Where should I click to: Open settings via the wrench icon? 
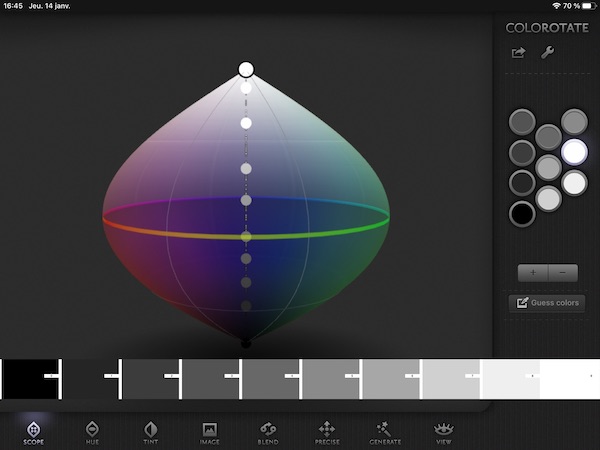(547, 53)
